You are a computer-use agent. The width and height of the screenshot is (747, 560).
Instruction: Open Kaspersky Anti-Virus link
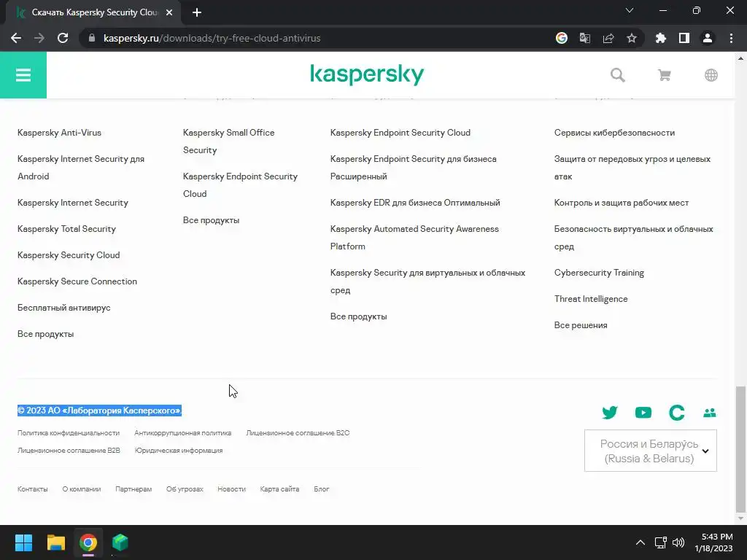(60, 133)
